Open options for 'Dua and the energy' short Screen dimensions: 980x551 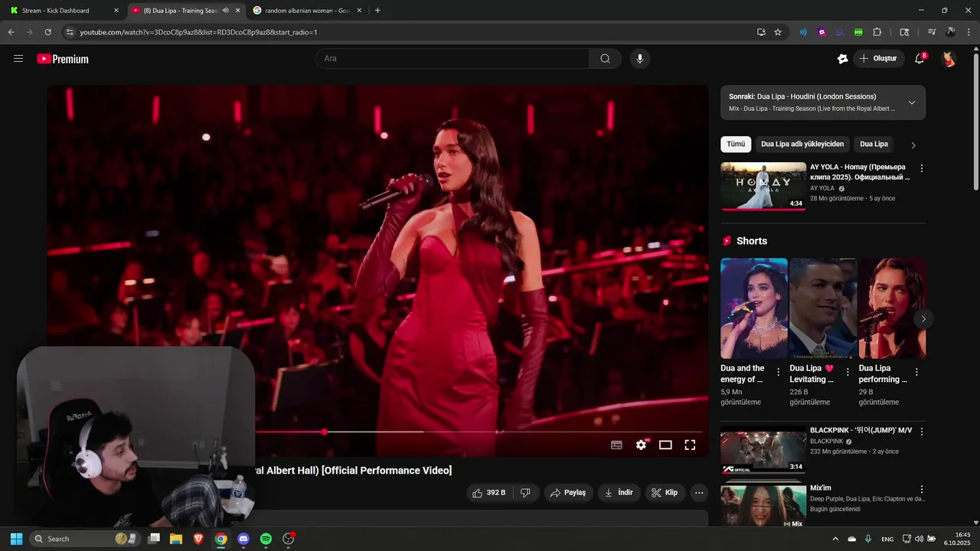click(779, 372)
